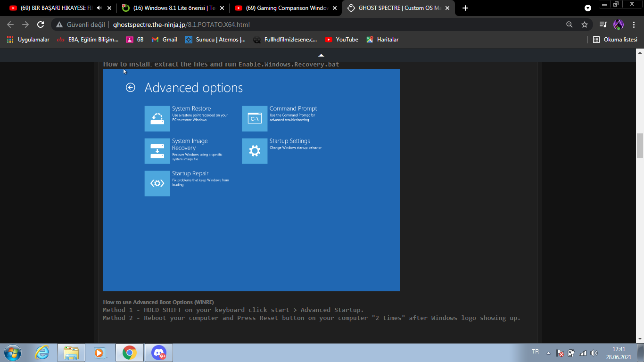644x362 pixels.
Task: Click the System Image Recovery tile icon
Action: (x=157, y=151)
